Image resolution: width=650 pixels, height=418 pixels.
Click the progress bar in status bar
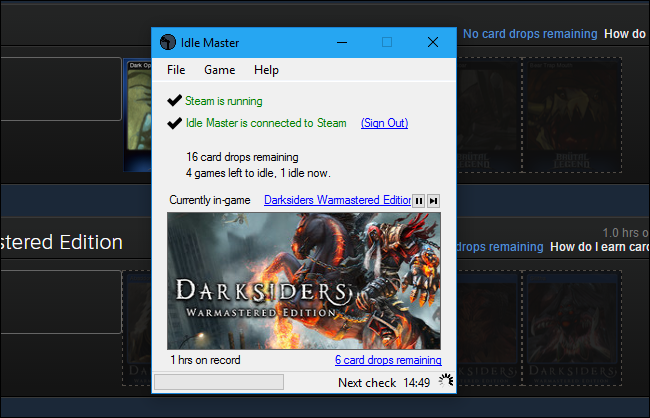pos(219,382)
